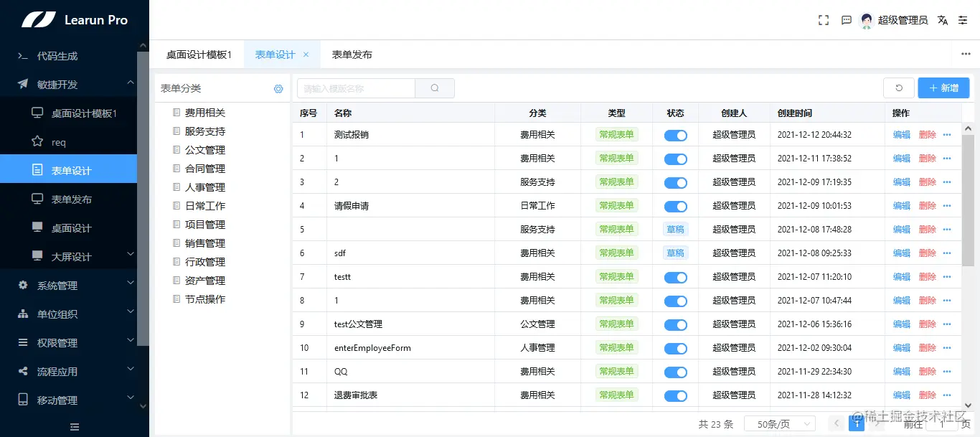Click the search magnifier icon
The image size is (980, 437).
pos(435,88)
